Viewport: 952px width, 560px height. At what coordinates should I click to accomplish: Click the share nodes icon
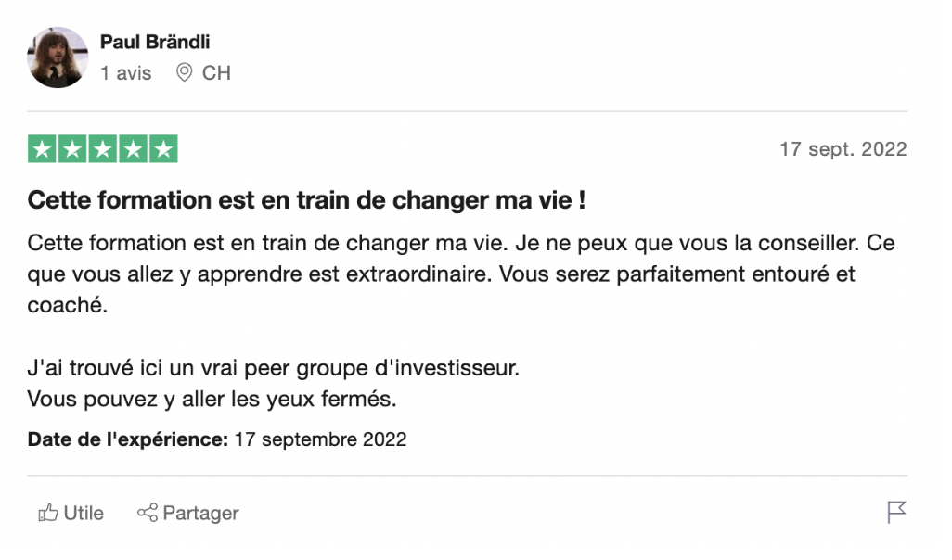[x=148, y=513]
